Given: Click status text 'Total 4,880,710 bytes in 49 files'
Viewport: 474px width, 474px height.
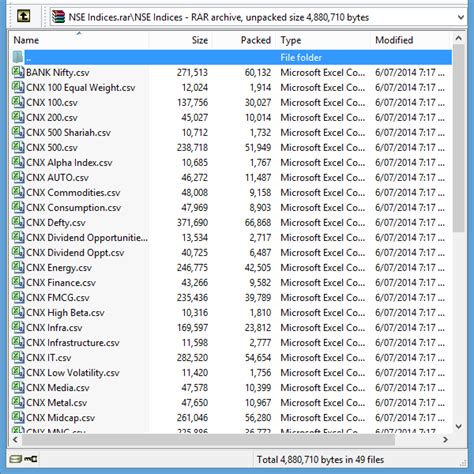Looking at the screenshot, I should [320, 460].
